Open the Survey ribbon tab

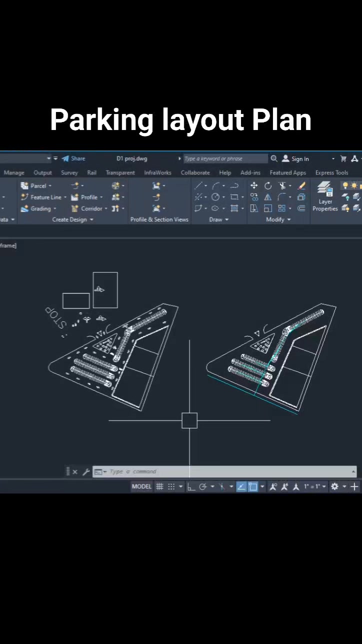69,172
